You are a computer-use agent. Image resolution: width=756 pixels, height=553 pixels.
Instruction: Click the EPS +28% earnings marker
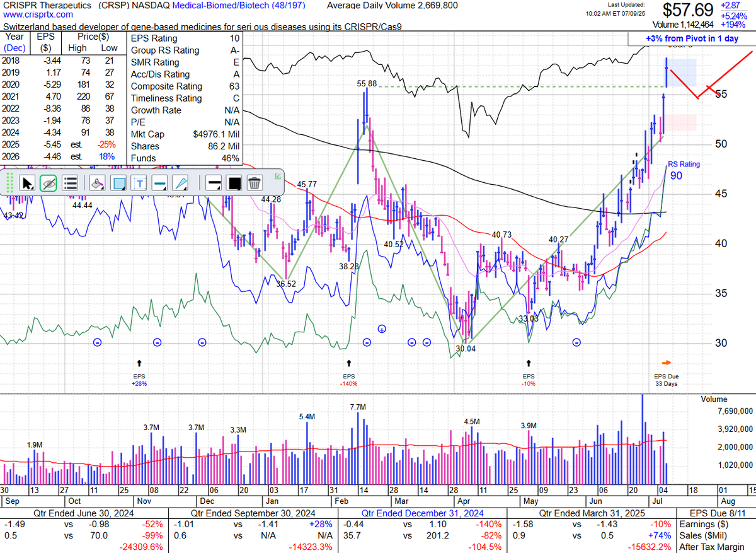point(139,373)
